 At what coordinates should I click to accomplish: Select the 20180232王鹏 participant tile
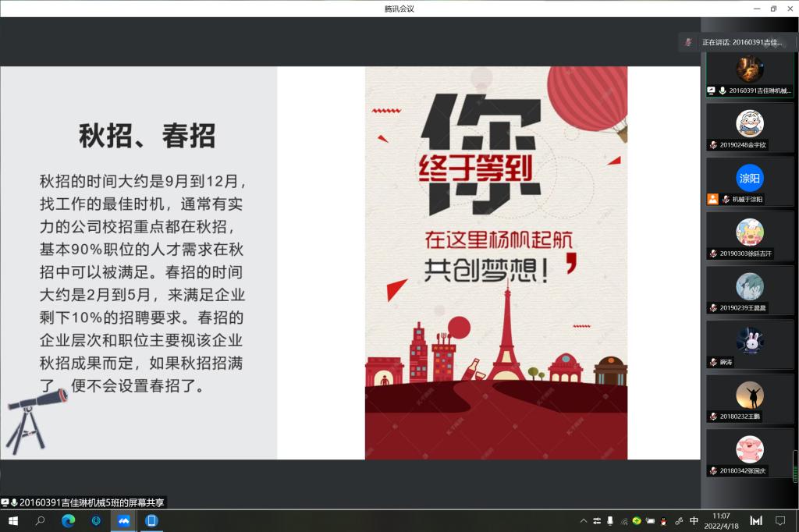coord(750,396)
